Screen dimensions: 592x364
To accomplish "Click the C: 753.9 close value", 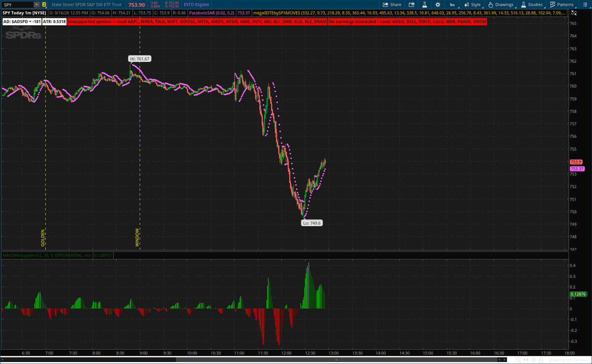I will (162, 13).
